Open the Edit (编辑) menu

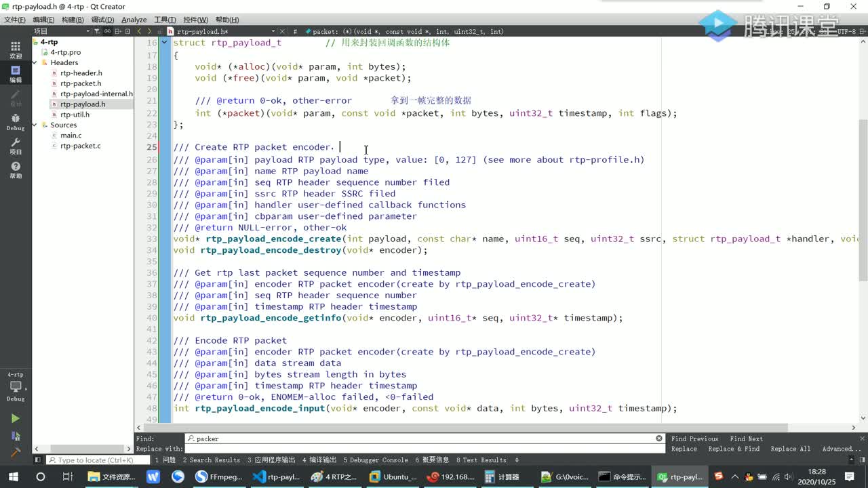point(43,20)
